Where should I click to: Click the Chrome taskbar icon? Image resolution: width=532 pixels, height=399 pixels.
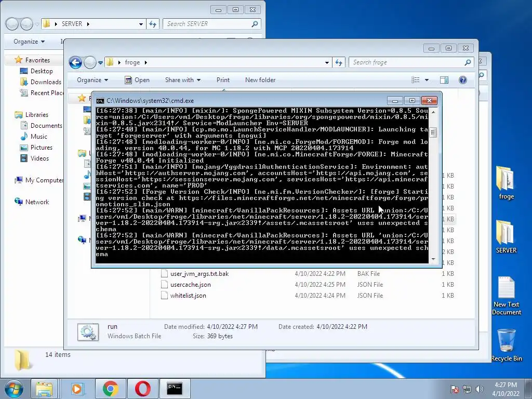click(111, 389)
